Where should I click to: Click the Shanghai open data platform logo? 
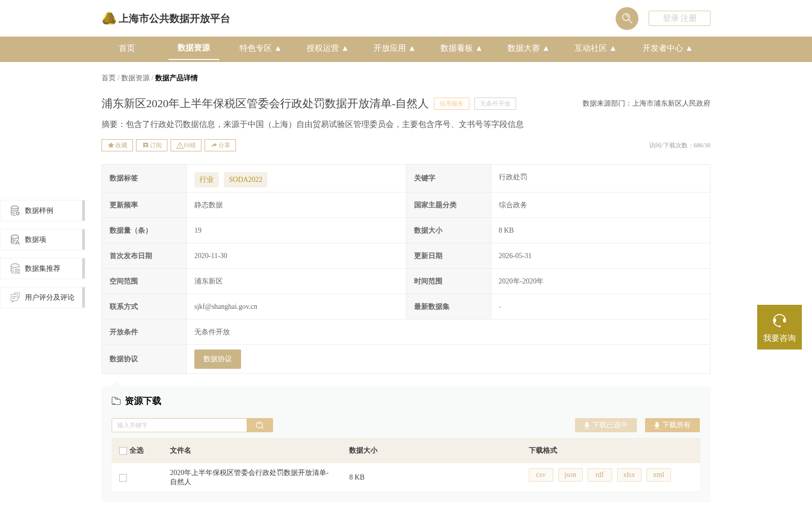166,18
